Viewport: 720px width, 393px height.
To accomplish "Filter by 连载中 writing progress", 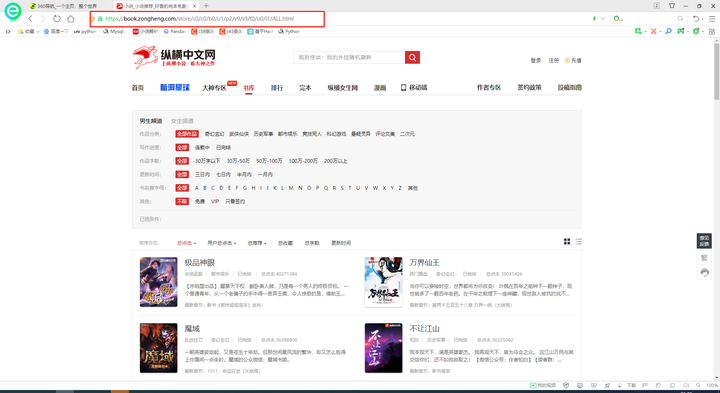I will click(x=202, y=147).
